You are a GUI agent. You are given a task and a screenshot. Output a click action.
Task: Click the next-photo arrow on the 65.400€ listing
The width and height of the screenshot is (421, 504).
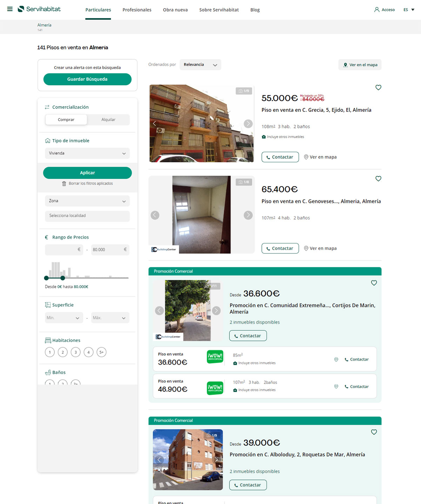(x=248, y=215)
